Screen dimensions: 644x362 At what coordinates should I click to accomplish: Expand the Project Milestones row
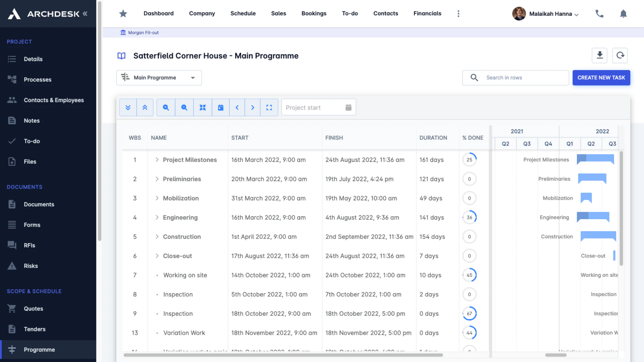click(157, 160)
